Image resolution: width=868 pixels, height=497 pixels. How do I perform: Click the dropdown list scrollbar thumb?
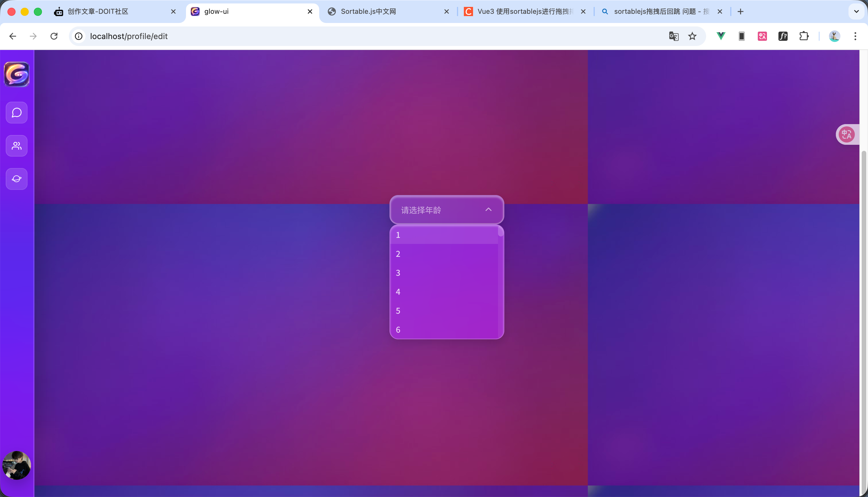(500, 232)
